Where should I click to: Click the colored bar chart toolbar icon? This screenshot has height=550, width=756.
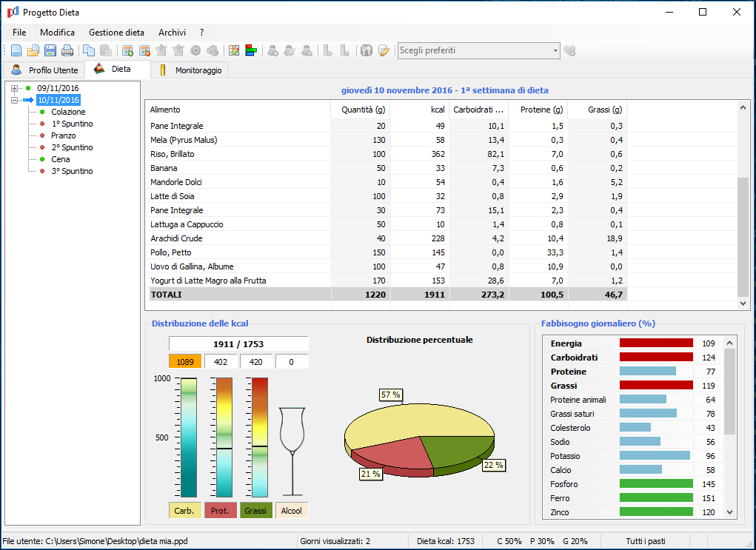click(252, 50)
